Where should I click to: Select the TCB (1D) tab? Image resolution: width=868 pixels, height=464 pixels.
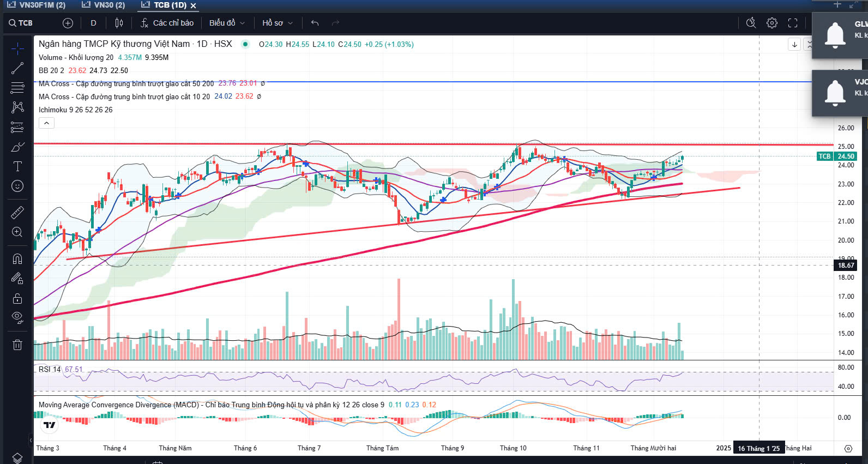[x=164, y=5]
